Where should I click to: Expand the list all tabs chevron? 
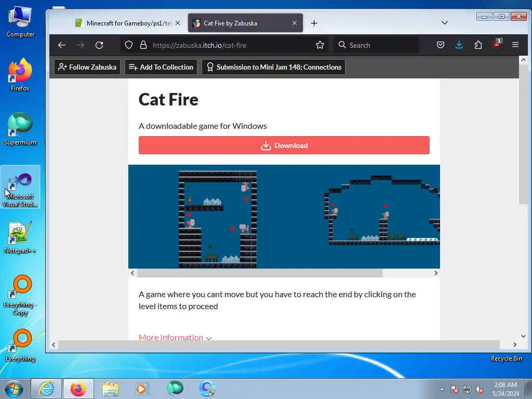click(x=445, y=23)
